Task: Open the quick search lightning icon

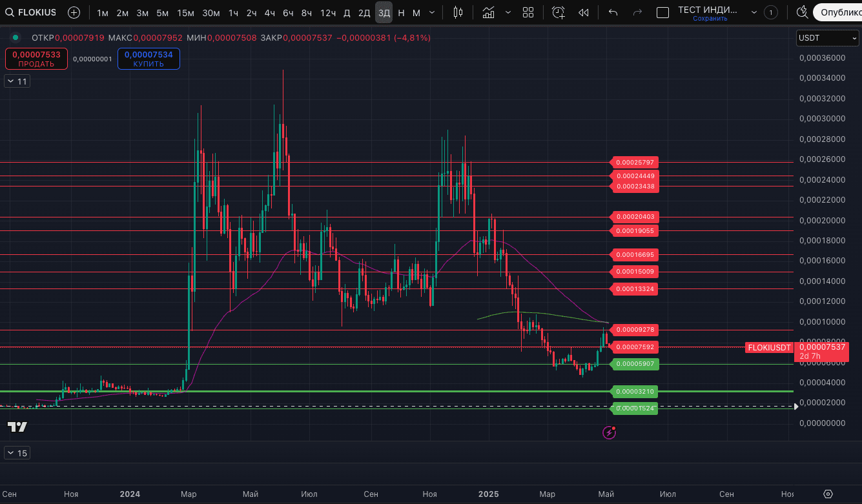Action: 802,12
